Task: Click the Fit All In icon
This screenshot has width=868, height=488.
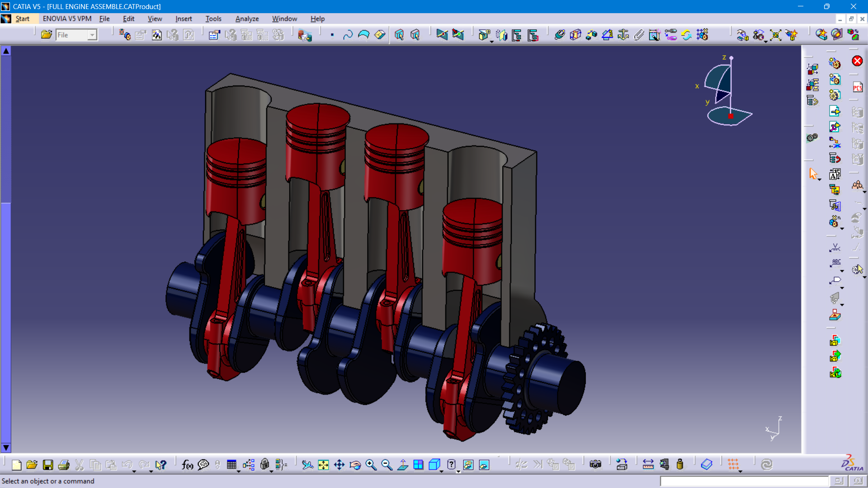Action: pyautogui.click(x=323, y=465)
